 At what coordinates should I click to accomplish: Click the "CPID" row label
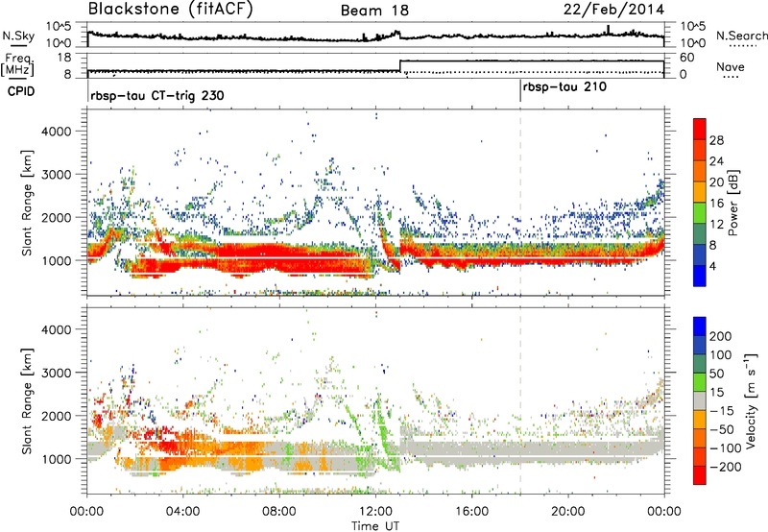point(21,91)
